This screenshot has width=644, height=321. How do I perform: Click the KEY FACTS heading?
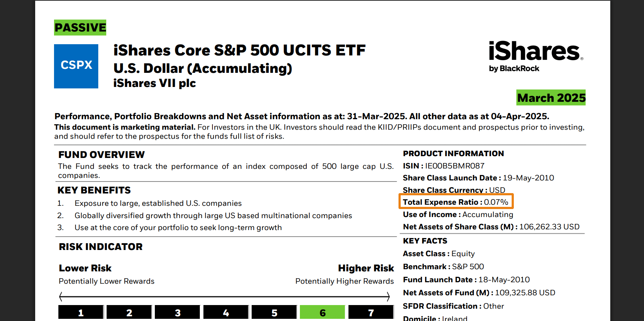coord(425,241)
